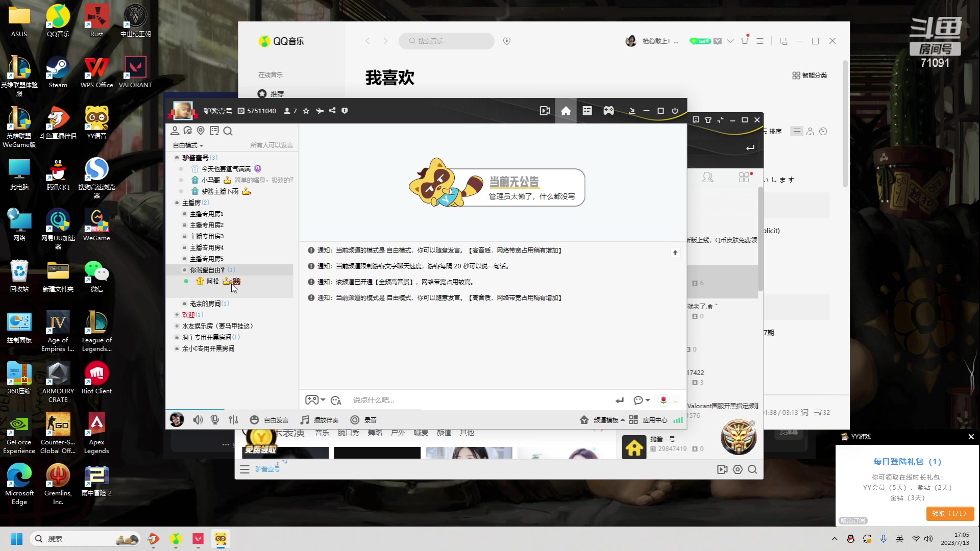Viewport: 980px width, 551px height.
Task: Open the video/live icon in YY header
Action: click(545, 111)
